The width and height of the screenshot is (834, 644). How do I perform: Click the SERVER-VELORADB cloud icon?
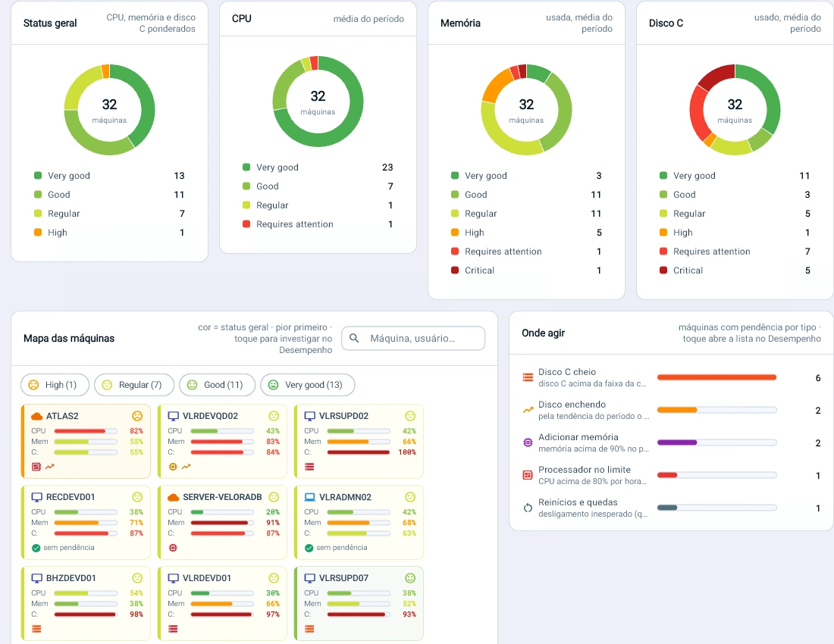[x=174, y=497]
